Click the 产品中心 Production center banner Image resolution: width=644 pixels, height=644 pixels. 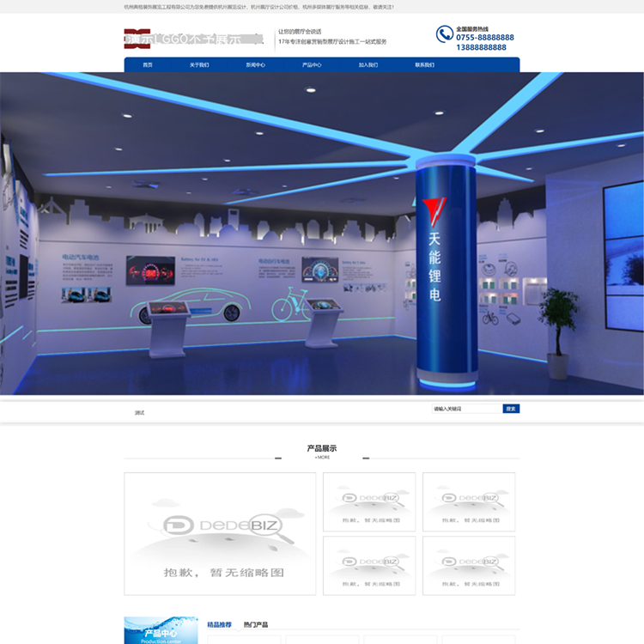point(161,630)
